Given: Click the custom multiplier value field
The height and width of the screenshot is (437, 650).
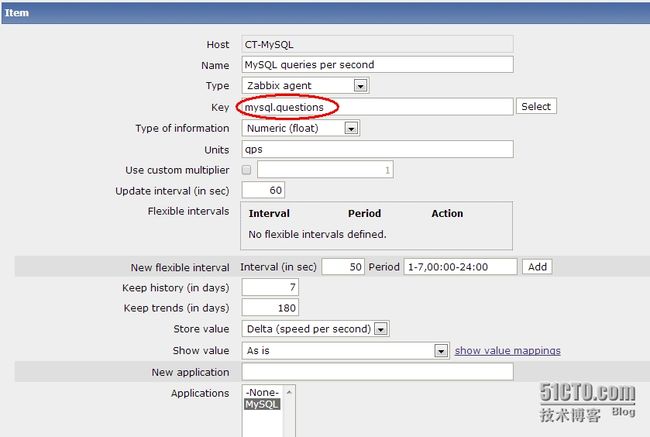Looking at the screenshot, I should click(325, 170).
